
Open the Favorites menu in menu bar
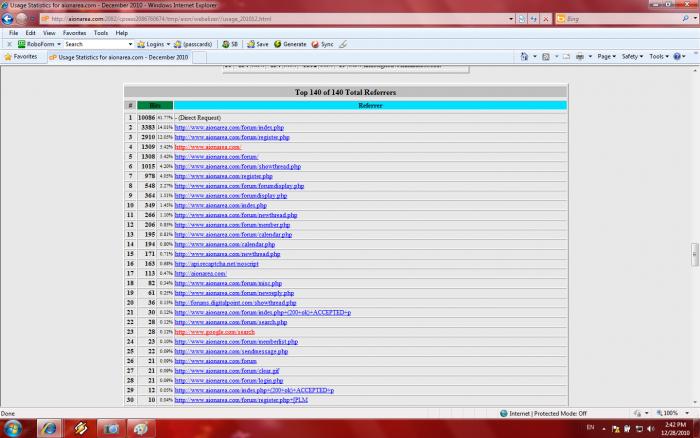coord(74,32)
